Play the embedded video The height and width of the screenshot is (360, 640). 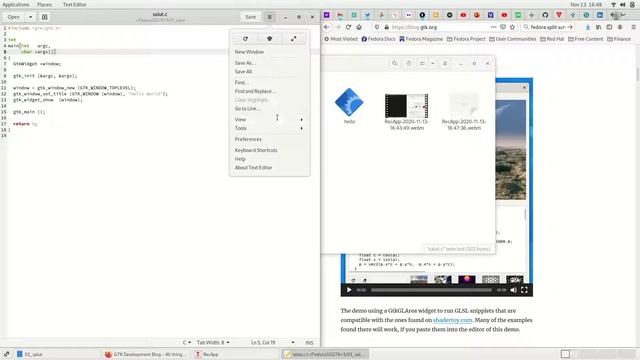tap(349, 290)
